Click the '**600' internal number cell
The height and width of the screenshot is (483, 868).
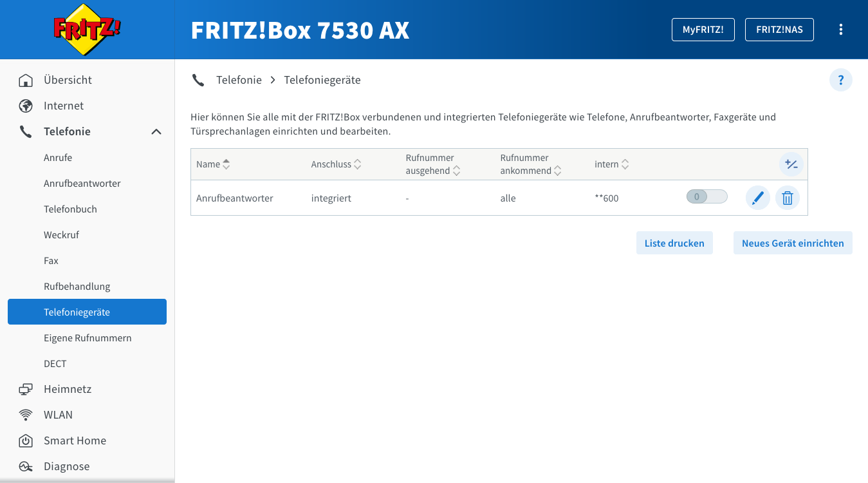(607, 198)
